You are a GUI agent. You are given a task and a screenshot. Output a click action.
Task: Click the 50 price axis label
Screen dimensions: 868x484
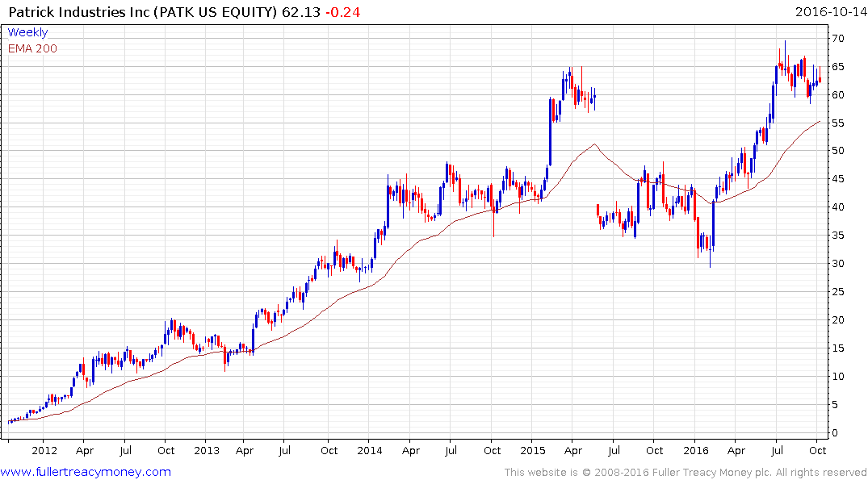(x=837, y=151)
